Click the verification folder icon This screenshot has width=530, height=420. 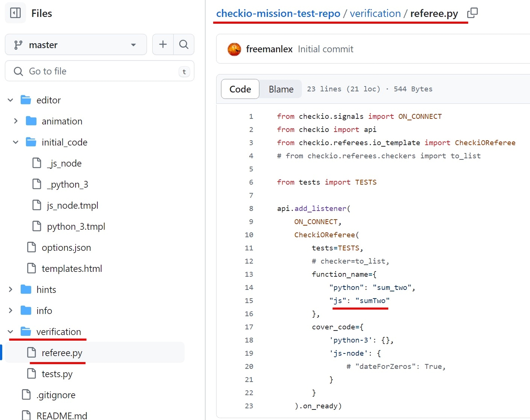tap(26, 332)
